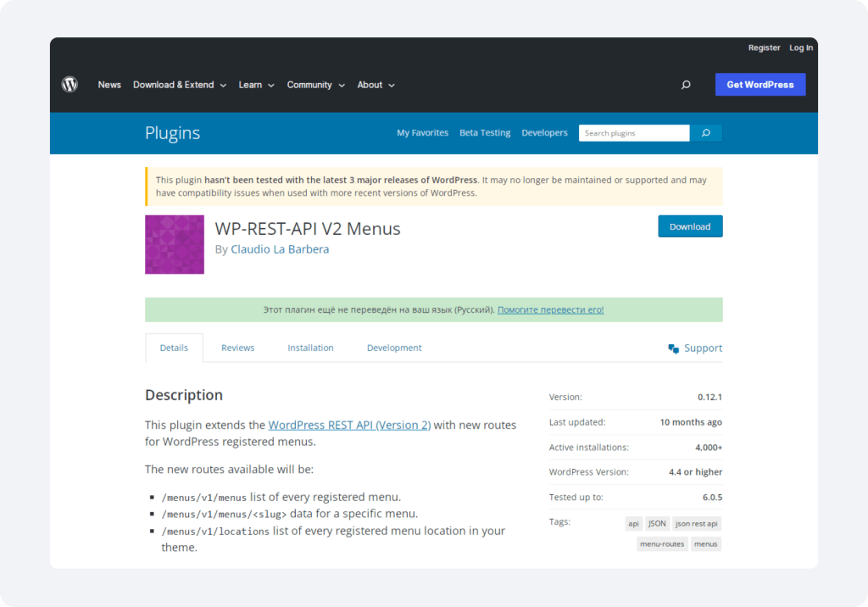Click the api tag
Viewport: 868px width, 607px height.
(x=634, y=523)
